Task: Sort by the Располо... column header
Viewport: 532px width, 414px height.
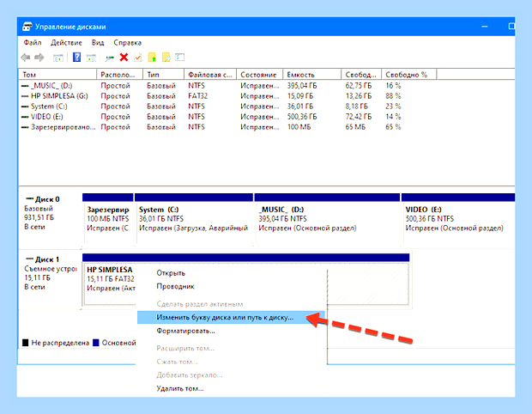Action: tap(120, 75)
